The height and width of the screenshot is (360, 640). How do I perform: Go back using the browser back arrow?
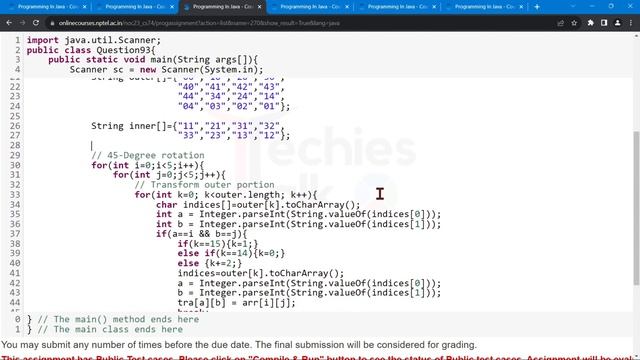click(x=9, y=23)
